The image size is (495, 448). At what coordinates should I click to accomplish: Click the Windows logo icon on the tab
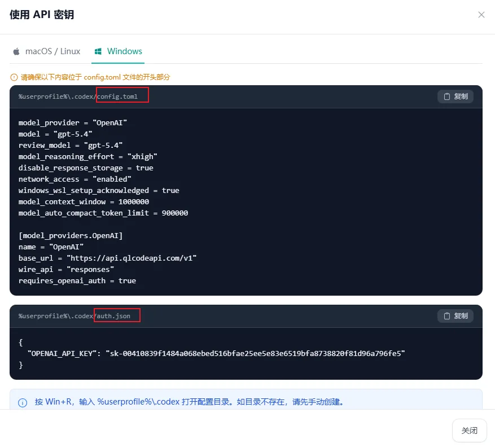click(98, 51)
